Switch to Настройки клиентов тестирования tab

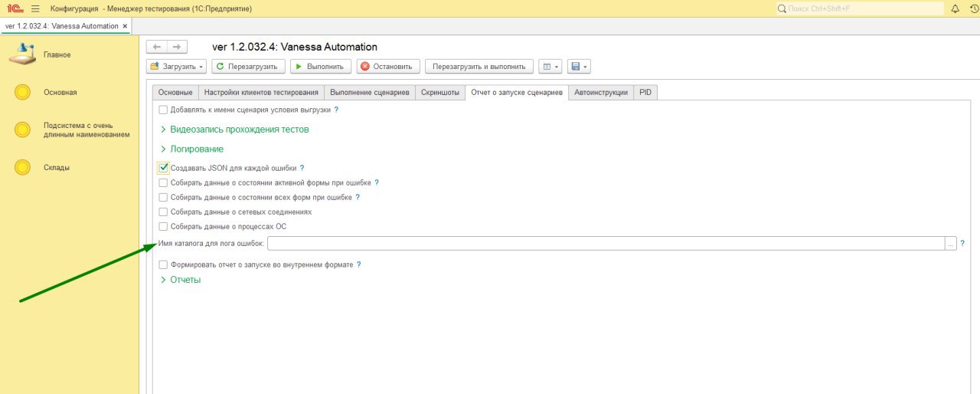260,92
